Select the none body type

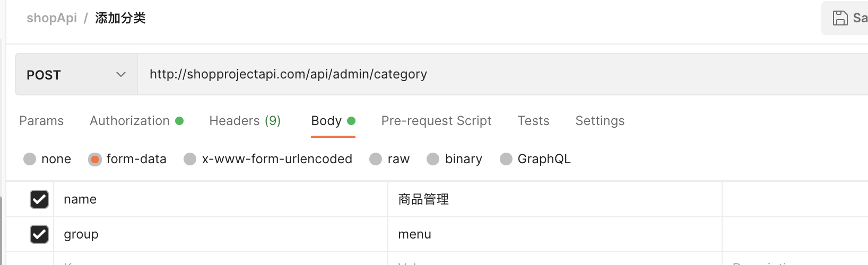(x=30, y=159)
